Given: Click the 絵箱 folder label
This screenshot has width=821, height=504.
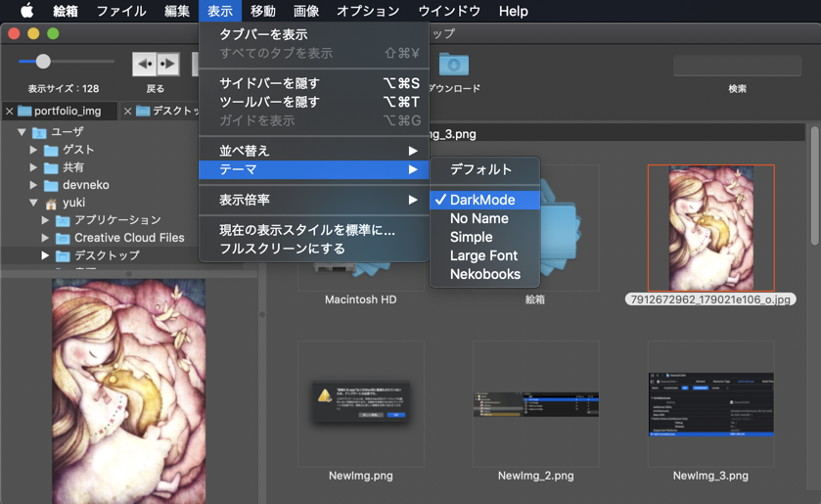Looking at the screenshot, I should pos(535,299).
